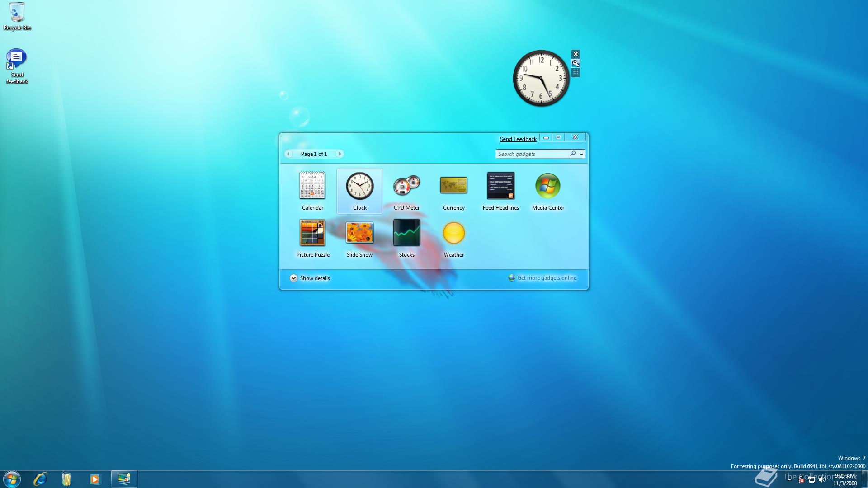Select the Clock gadget in gallery
Image resolution: width=868 pixels, height=488 pixels.
point(360,191)
